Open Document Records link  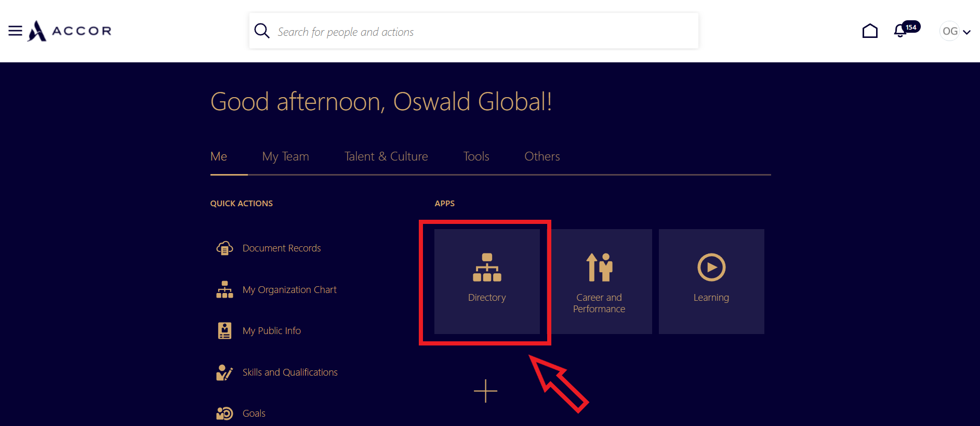point(282,248)
